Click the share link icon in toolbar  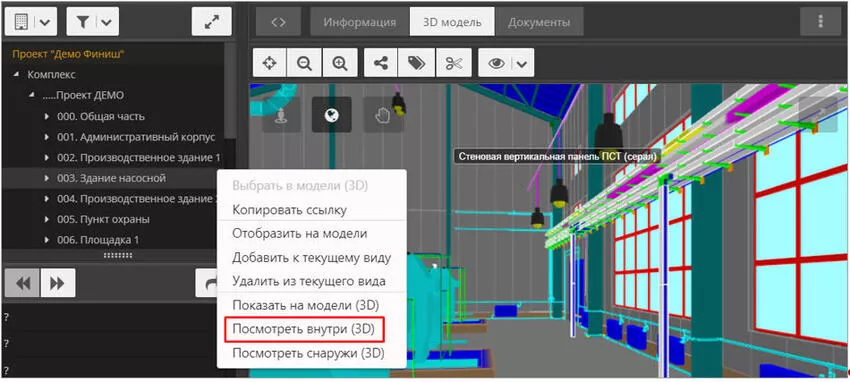(381, 63)
